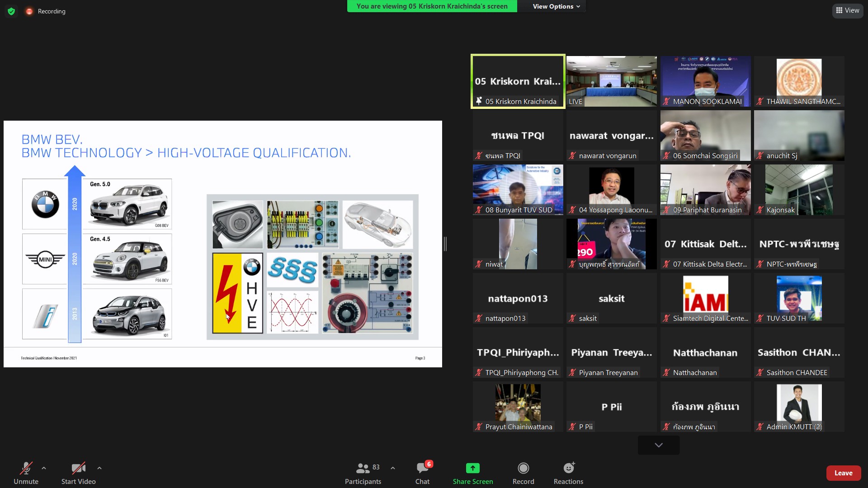Click pin icon beside 05 Kriskorn Kraichinda name
The height and width of the screenshot is (488, 868).
pyautogui.click(x=479, y=101)
